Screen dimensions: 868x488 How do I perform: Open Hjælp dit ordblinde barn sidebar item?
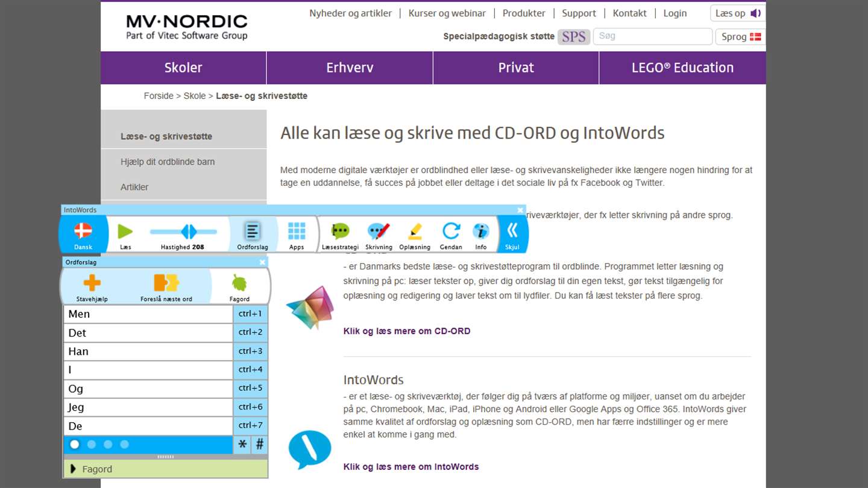[x=168, y=162]
